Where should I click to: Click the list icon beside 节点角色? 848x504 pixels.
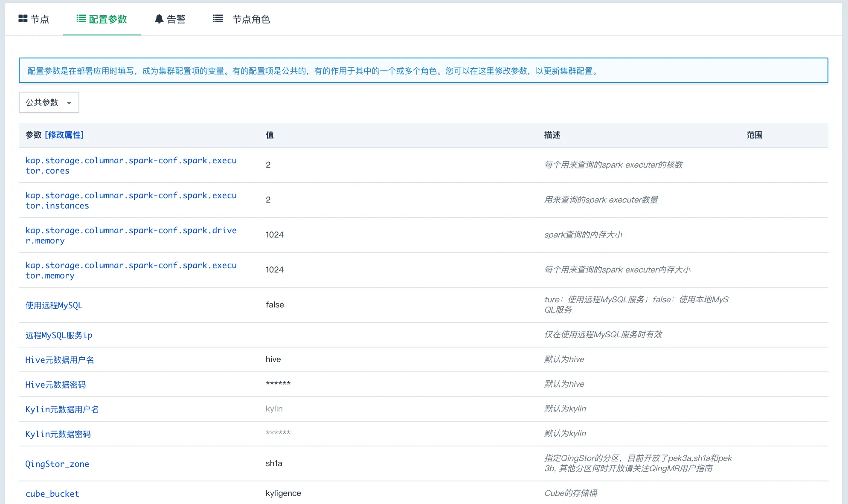(218, 19)
